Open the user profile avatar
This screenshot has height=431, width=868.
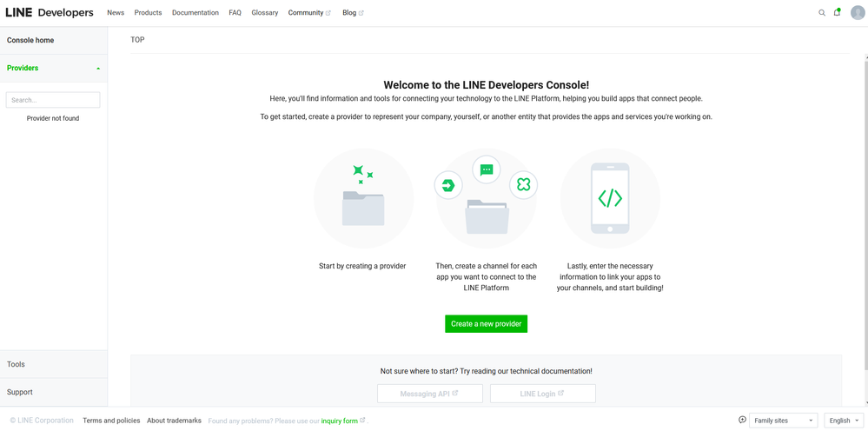pyautogui.click(x=858, y=13)
